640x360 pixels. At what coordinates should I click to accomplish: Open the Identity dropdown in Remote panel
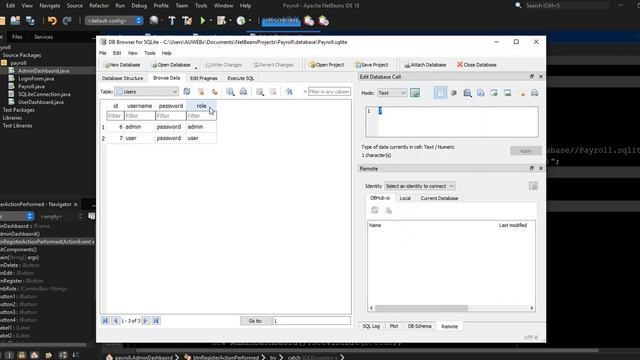(420, 186)
